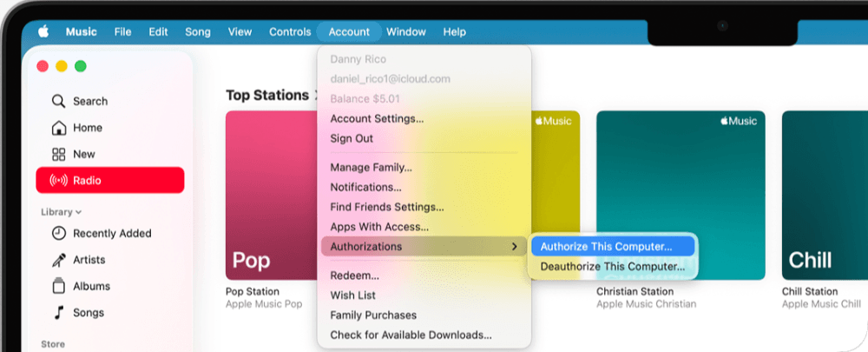This screenshot has height=352, width=868.
Task: Click the Christian Station title link
Action: click(x=635, y=291)
